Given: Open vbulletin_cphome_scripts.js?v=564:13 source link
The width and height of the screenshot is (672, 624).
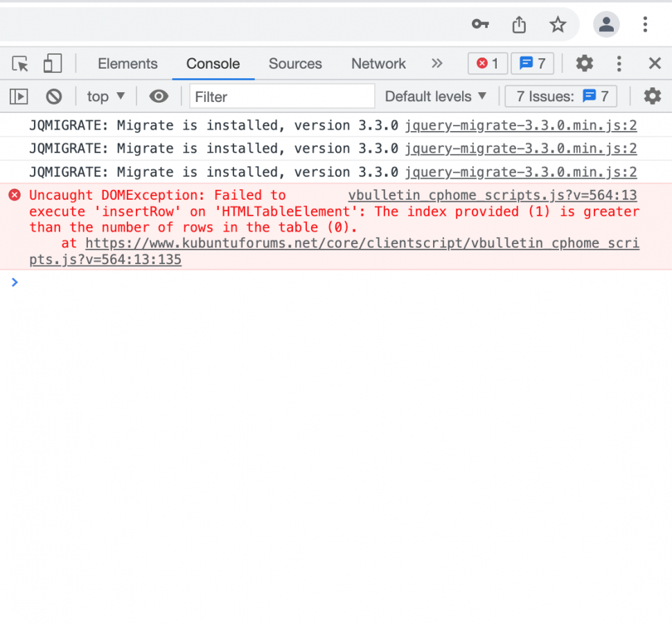Looking at the screenshot, I should tap(493, 195).
